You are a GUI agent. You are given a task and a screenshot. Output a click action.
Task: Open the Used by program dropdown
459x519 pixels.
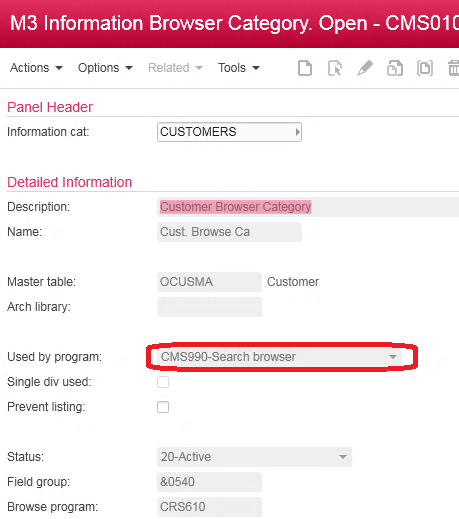click(279, 357)
